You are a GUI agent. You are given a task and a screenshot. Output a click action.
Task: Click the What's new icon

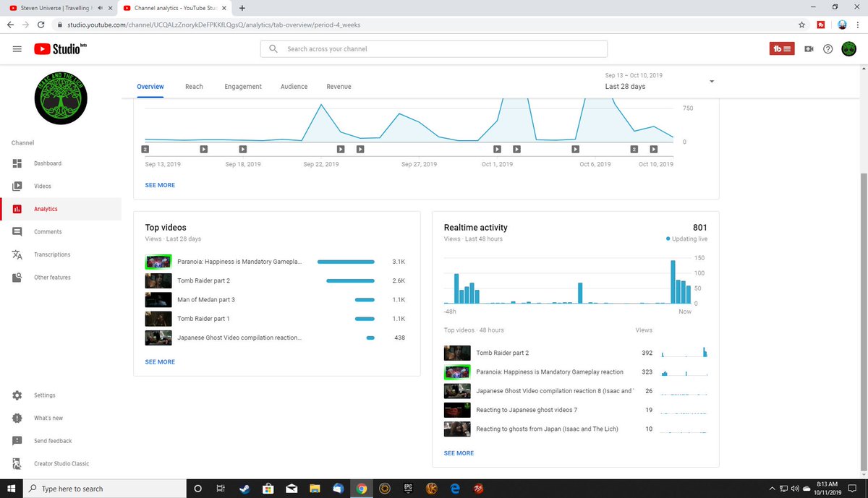coord(17,418)
